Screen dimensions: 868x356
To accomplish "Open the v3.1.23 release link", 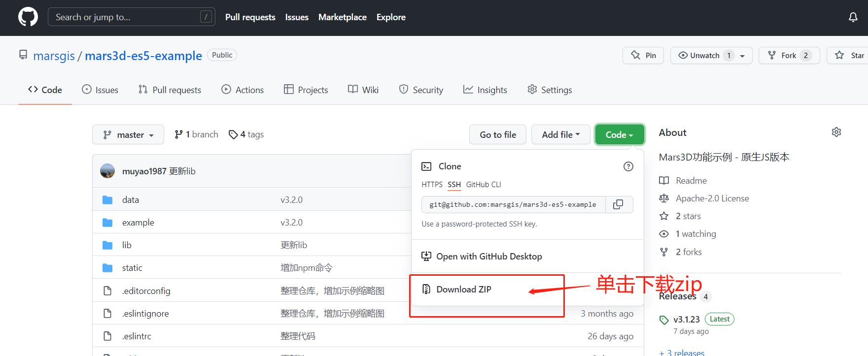I will pyautogui.click(x=687, y=320).
